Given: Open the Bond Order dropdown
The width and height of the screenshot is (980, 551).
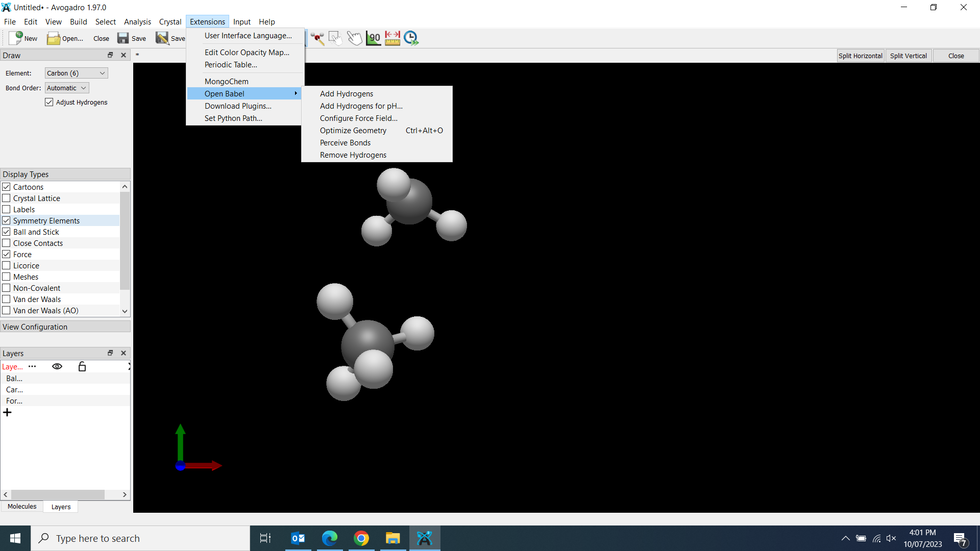Looking at the screenshot, I should (67, 88).
